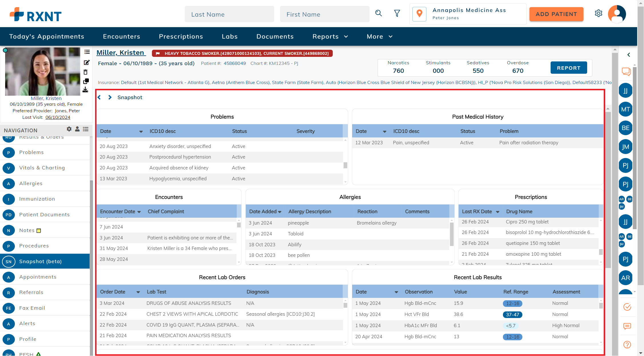Open Miller, Kristen patient name link
644x356 pixels.
click(x=121, y=53)
